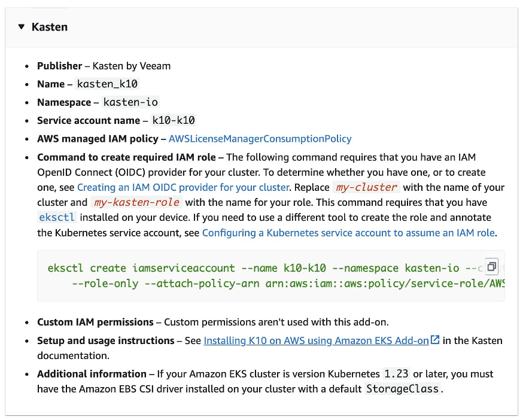Click the copy-to-clipboard icon on the code block
Image resolution: width=526 pixels, height=420 pixels.
point(491,266)
